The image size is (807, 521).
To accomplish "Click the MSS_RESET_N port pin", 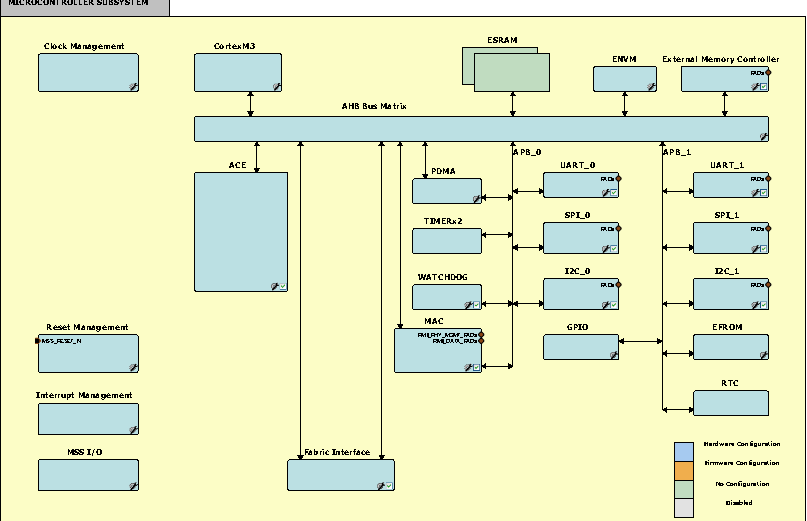I will [39, 341].
